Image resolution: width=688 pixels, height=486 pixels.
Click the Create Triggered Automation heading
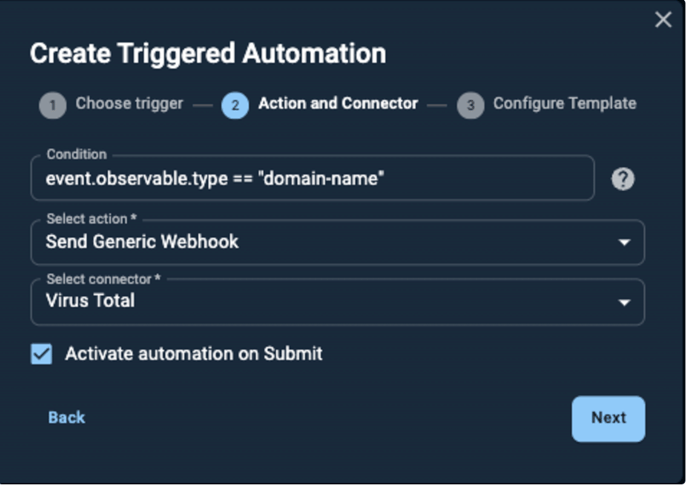pos(208,54)
